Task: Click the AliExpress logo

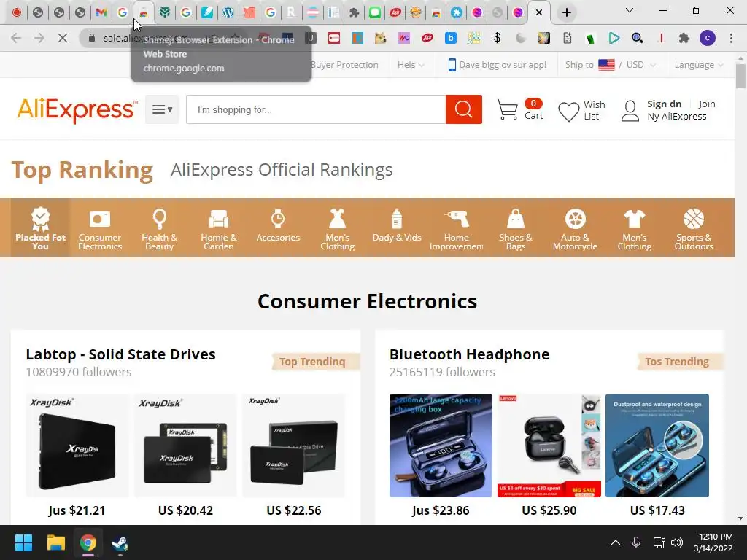Action: 77,110
